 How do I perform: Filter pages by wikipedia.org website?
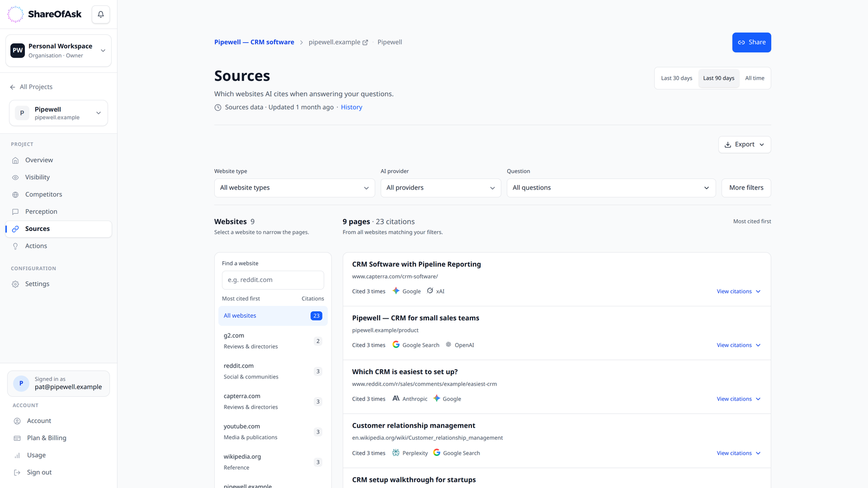[273, 463]
